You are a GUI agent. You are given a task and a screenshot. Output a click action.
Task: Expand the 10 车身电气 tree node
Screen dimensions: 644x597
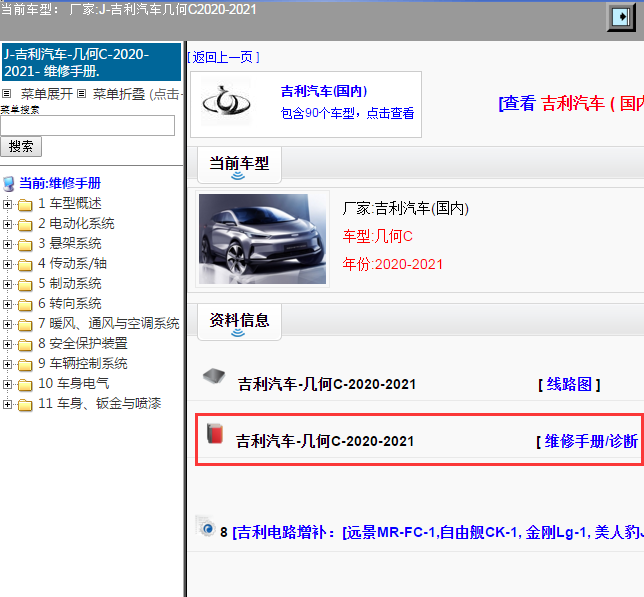pos(7,384)
